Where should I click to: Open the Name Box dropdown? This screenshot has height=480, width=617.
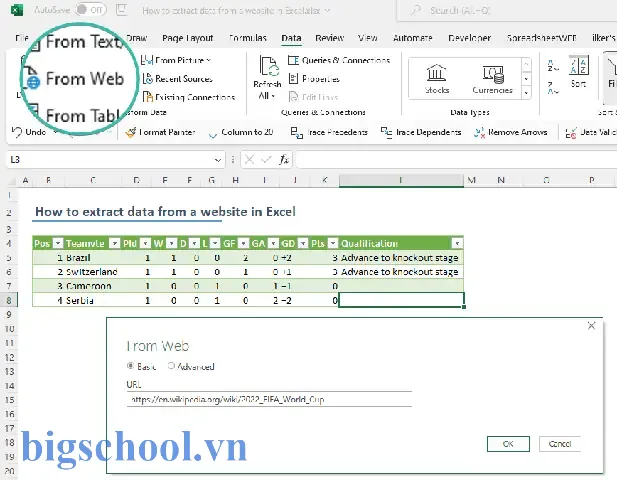218,160
